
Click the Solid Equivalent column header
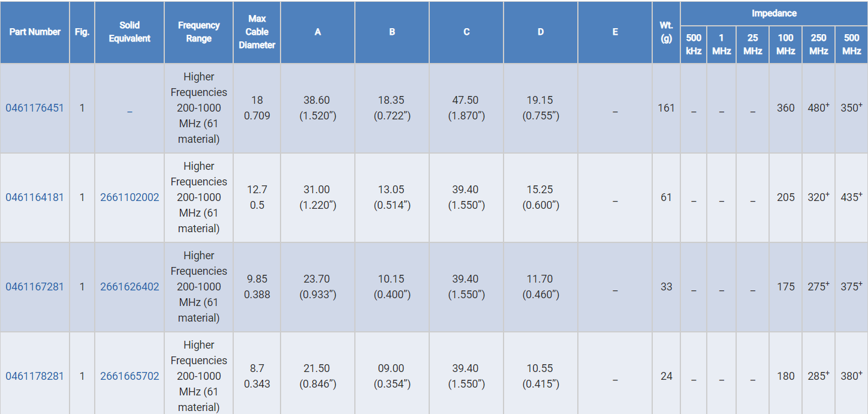(129, 32)
